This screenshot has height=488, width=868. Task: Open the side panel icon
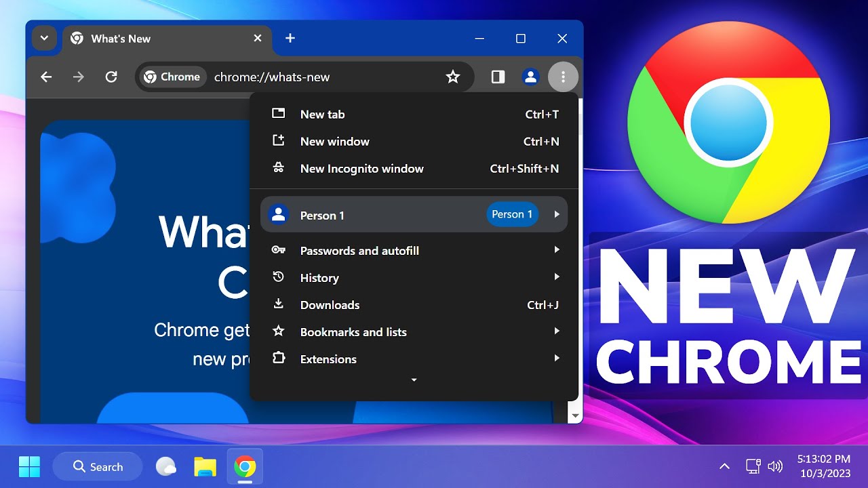(498, 77)
